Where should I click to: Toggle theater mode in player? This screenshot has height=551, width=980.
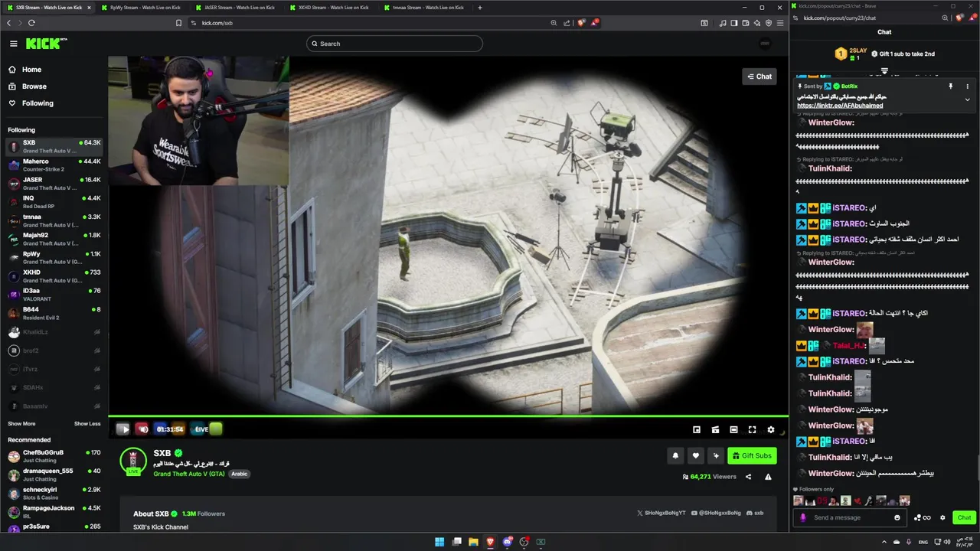point(733,430)
